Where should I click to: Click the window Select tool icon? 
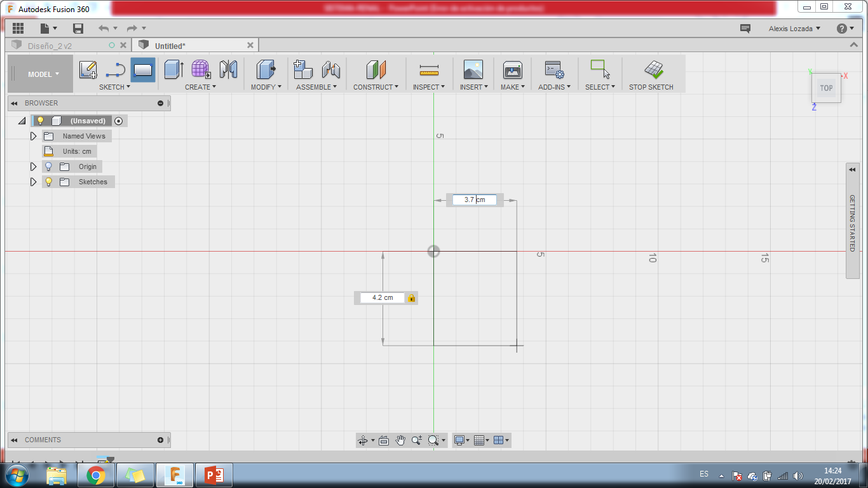600,69
